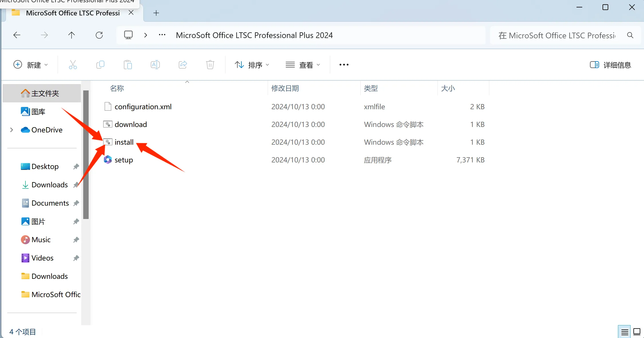Viewport: 644px width, 338px height.
Task: Switch to large thumbnails view in the status bar
Action: pyautogui.click(x=637, y=332)
